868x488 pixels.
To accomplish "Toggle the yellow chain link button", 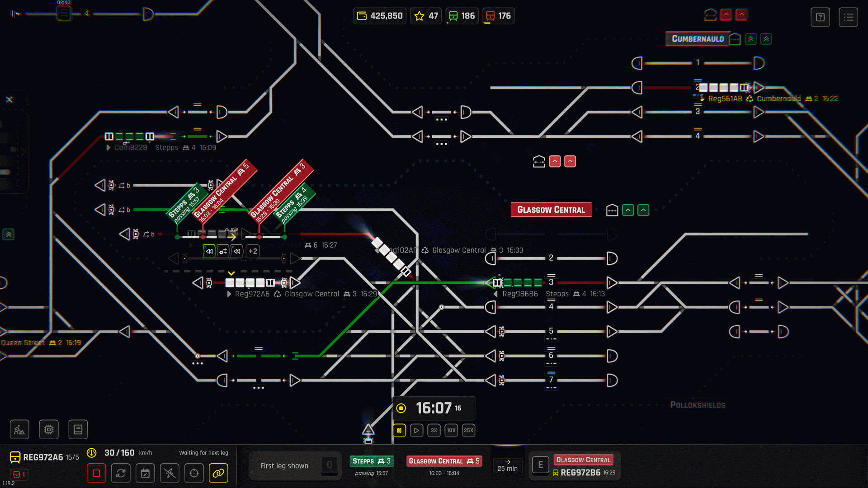I will coord(218,473).
